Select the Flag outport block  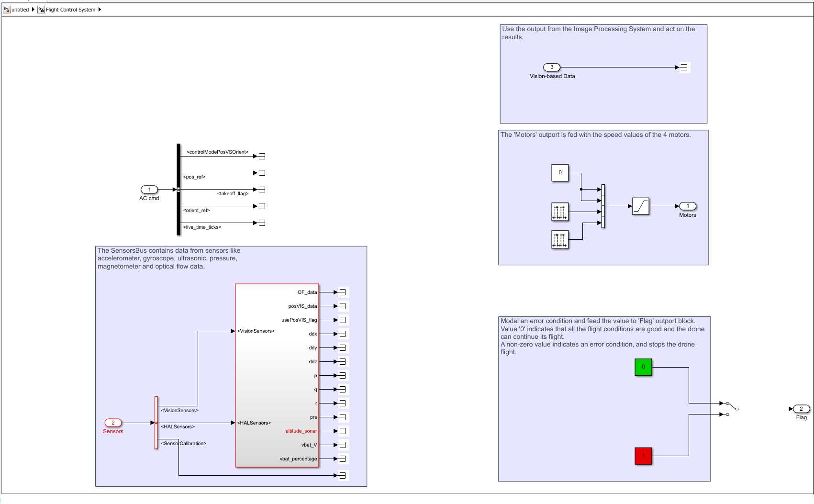[x=801, y=409]
